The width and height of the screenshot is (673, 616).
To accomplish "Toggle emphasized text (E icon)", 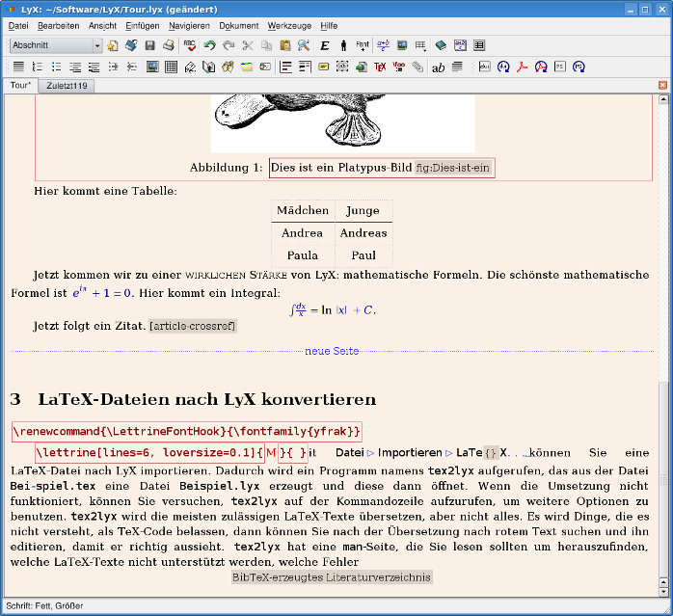I will tap(325, 45).
